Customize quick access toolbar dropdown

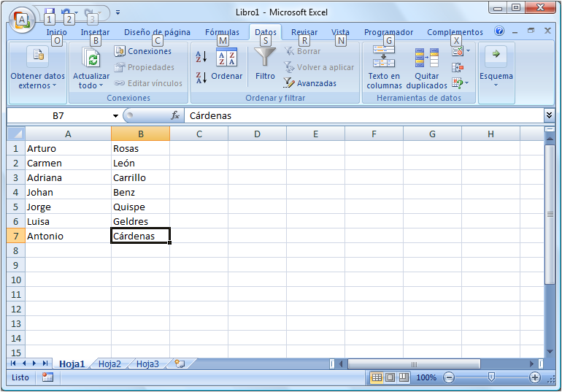(118, 12)
